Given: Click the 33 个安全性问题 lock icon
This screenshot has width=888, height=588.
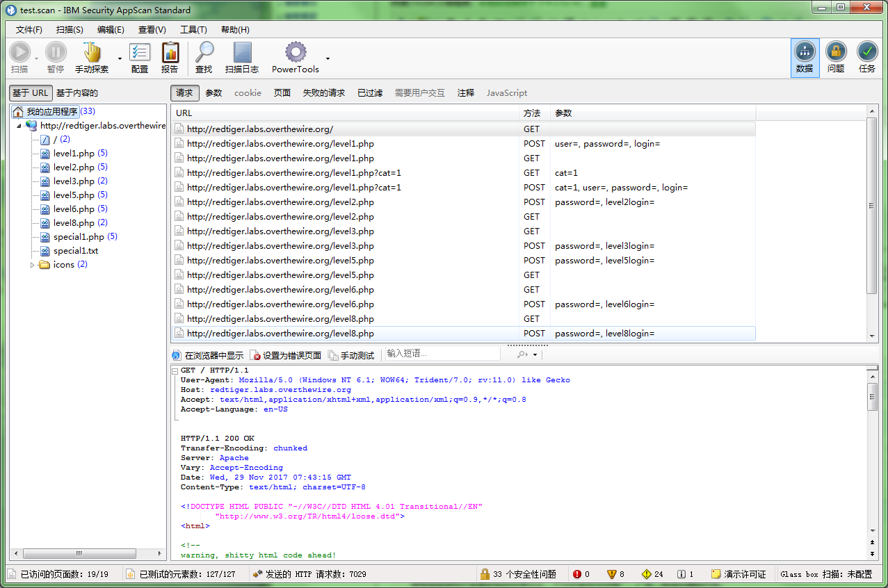Looking at the screenshot, I should [x=485, y=574].
